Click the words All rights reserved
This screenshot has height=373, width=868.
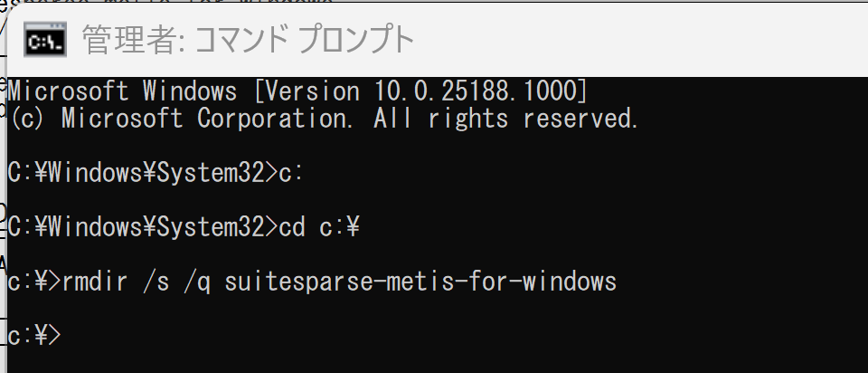coord(506,119)
